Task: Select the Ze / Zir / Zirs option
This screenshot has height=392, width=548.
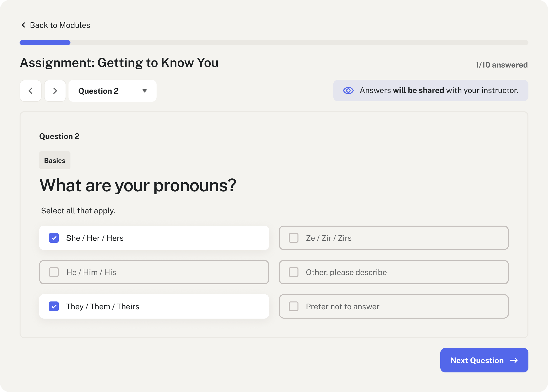Action: click(294, 238)
